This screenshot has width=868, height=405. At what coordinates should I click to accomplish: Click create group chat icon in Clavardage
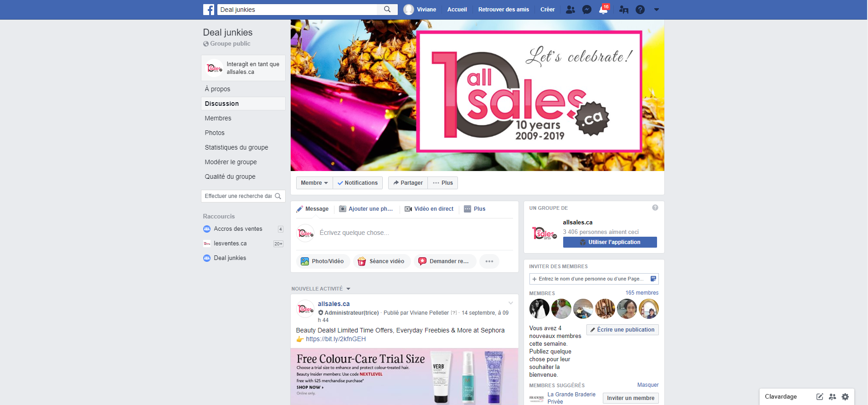(832, 397)
